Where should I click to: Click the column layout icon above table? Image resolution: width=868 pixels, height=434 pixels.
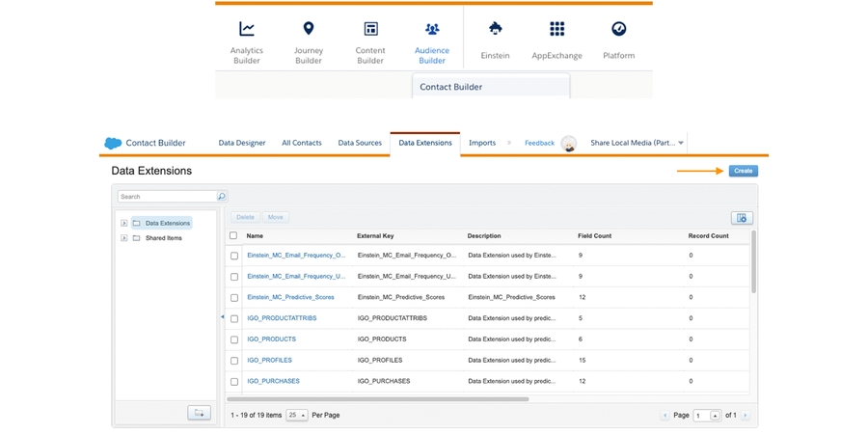[741, 218]
